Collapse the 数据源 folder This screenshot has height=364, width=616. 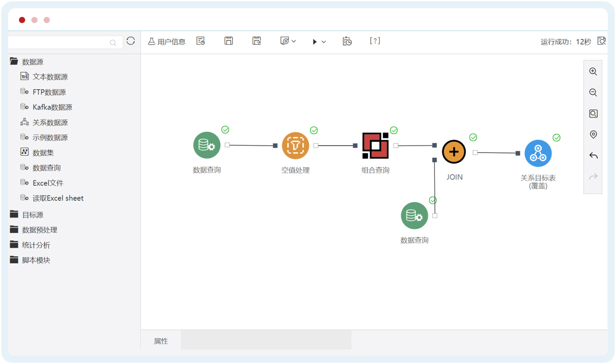[x=14, y=61]
